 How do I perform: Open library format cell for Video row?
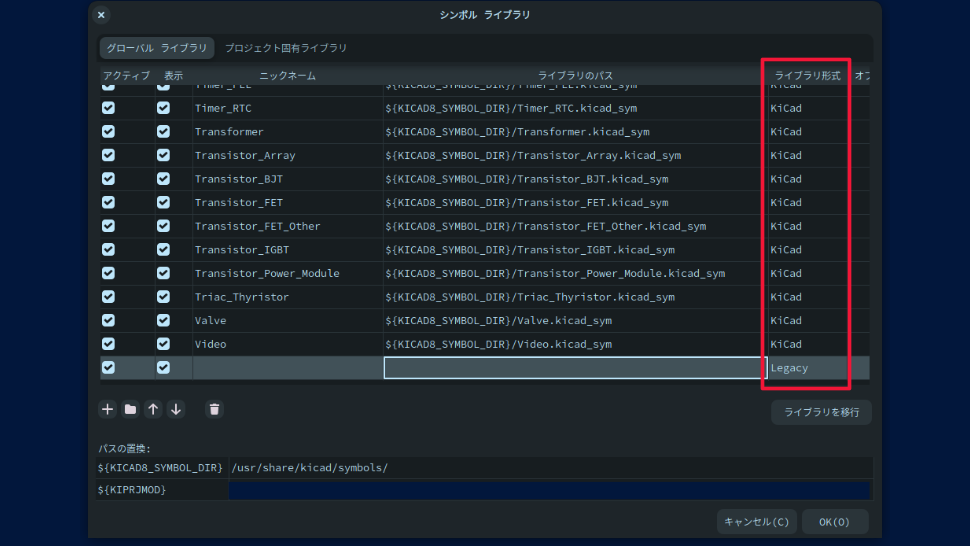[x=808, y=344]
